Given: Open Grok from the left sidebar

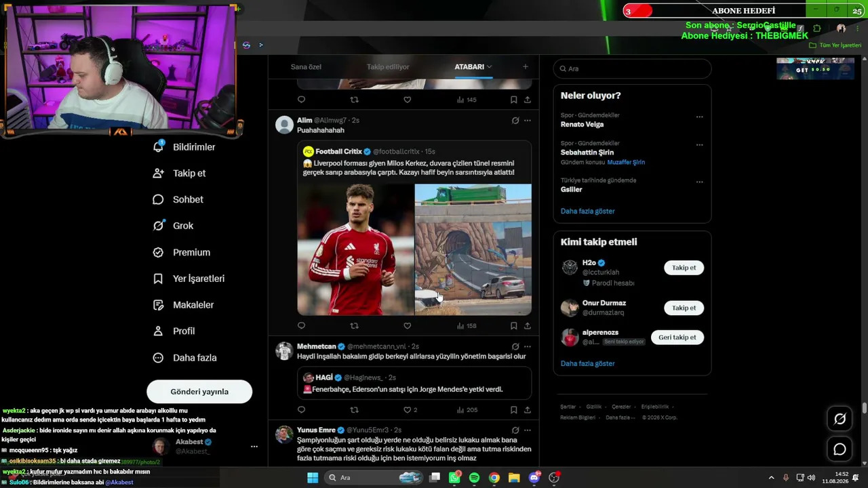Looking at the screenshot, I should [174, 226].
